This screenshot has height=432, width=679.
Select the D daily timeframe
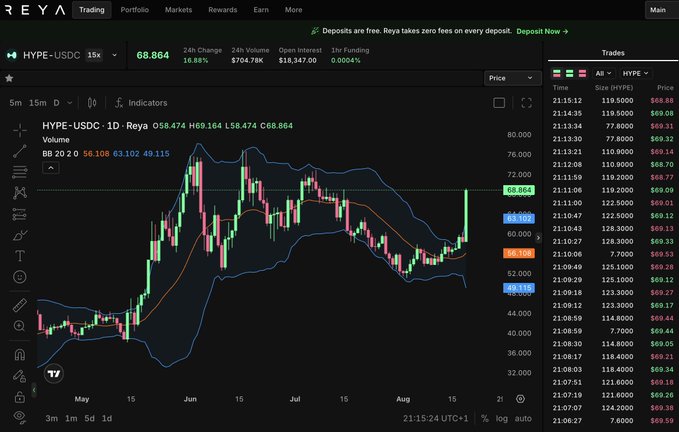pos(56,103)
